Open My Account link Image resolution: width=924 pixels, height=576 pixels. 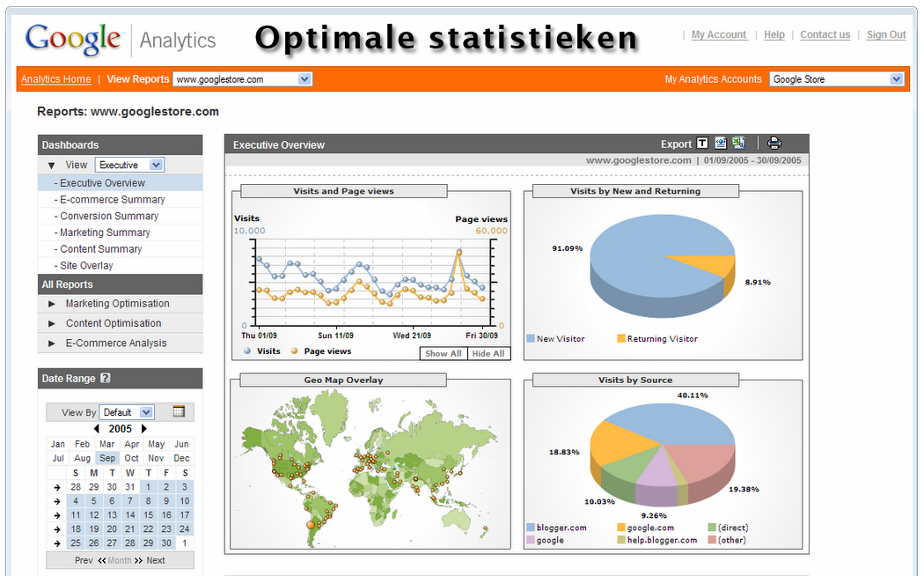[x=719, y=34]
